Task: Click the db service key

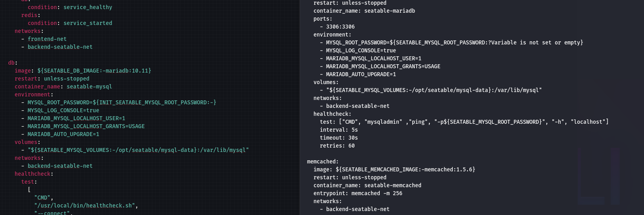Action: [x=13, y=63]
